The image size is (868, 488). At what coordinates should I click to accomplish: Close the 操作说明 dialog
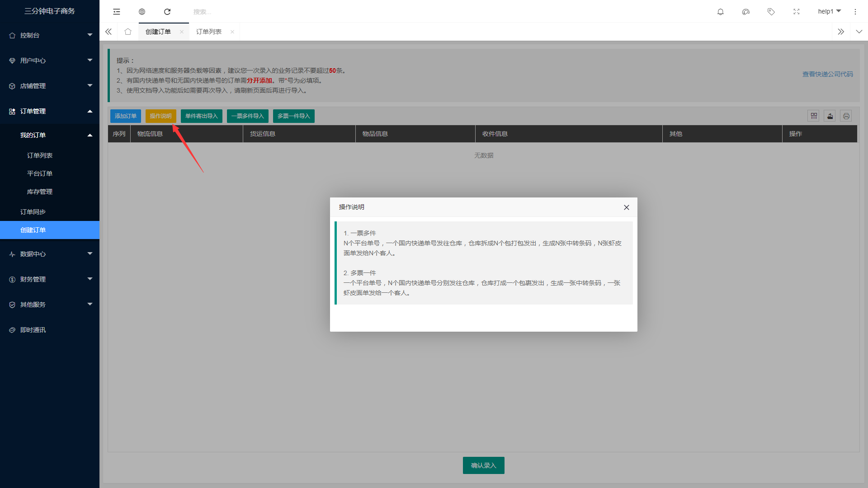627,207
